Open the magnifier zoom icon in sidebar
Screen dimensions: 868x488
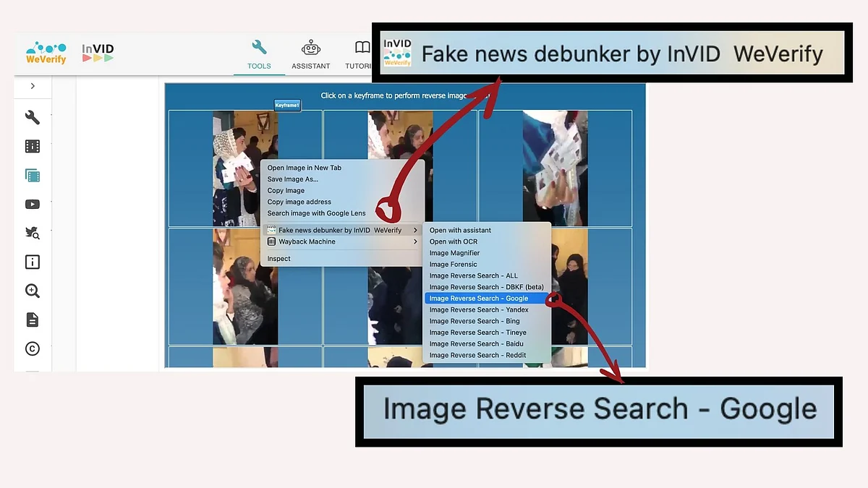tap(32, 291)
